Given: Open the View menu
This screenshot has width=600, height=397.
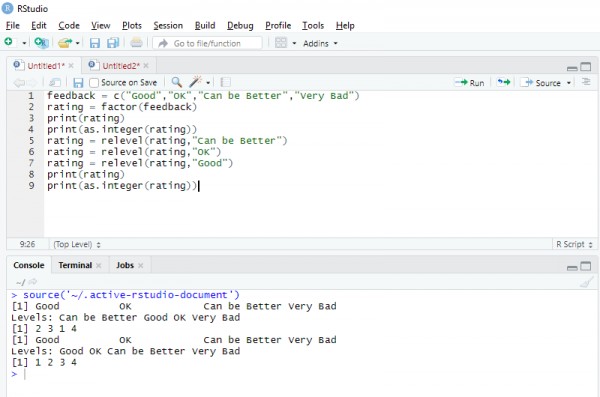Looking at the screenshot, I should tap(101, 26).
